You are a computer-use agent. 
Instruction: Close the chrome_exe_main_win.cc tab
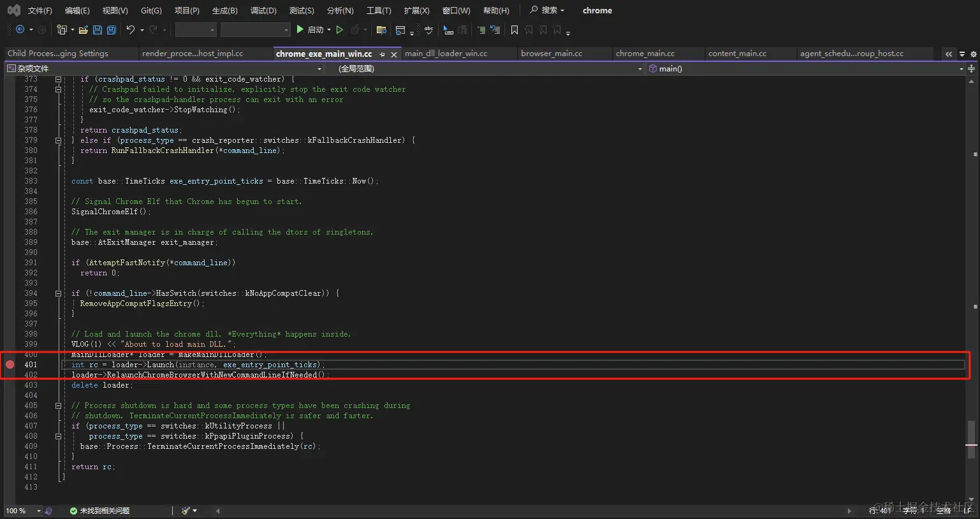[394, 54]
